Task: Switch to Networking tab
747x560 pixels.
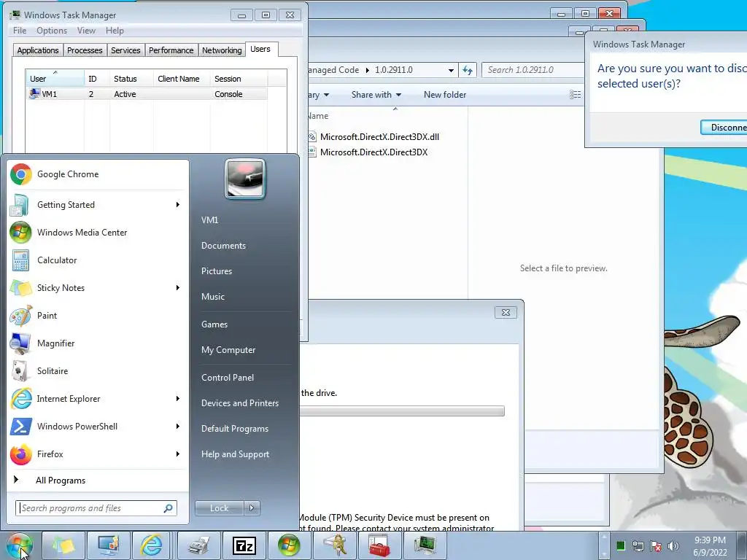Action: click(x=222, y=50)
